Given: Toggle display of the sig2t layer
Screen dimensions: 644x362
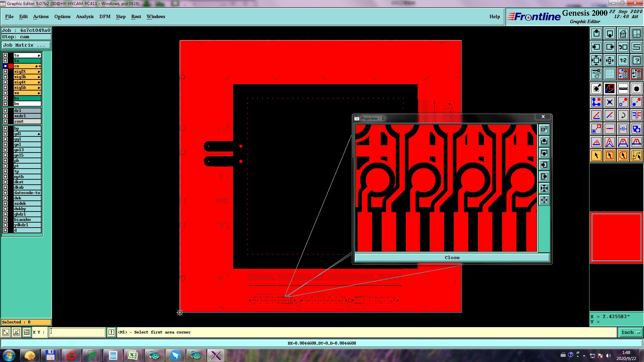Looking at the screenshot, I should [x=5, y=71].
